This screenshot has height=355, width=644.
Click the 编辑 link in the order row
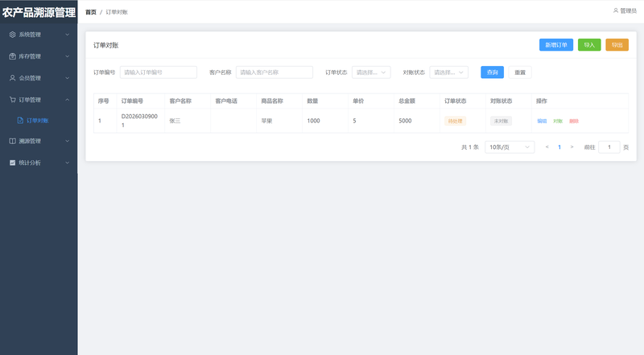click(x=542, y=121)
